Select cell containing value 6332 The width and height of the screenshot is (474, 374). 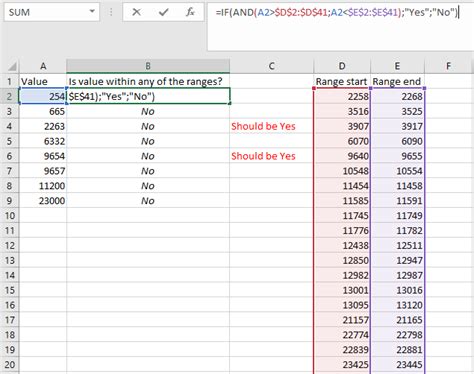[x=43, y=141]
